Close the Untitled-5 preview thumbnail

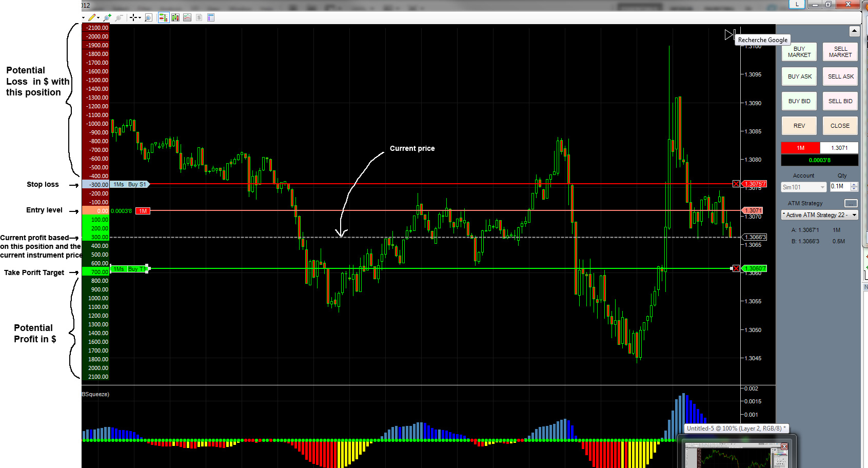pyautogui.click(x=784, y=446)
